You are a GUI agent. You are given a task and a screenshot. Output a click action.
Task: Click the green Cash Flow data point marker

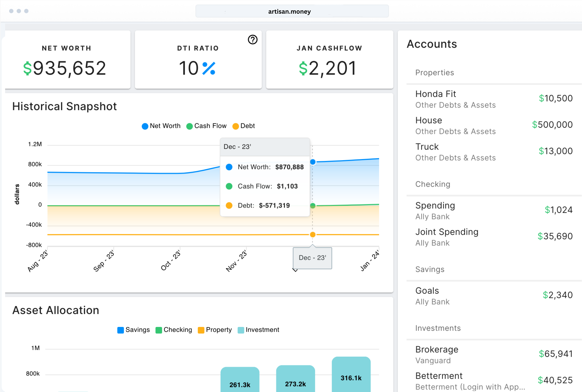pos(312,206)
